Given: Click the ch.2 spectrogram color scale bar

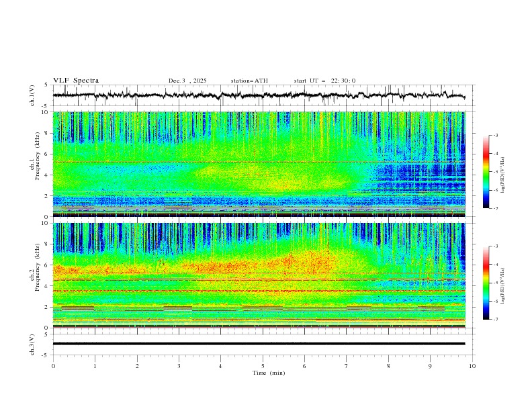Looking at the screenshot, I should 486,283.
